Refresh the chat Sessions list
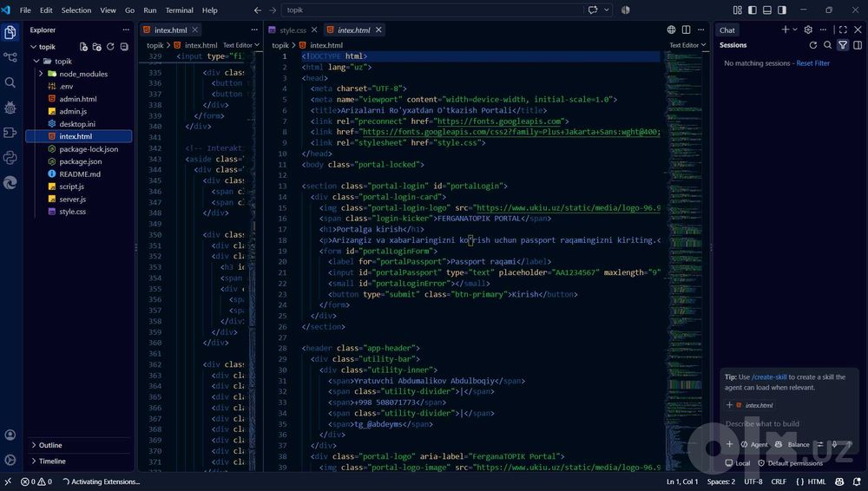The height and width of the screenshot is (491, 868). pyautogui.click(x=812, y=45)
